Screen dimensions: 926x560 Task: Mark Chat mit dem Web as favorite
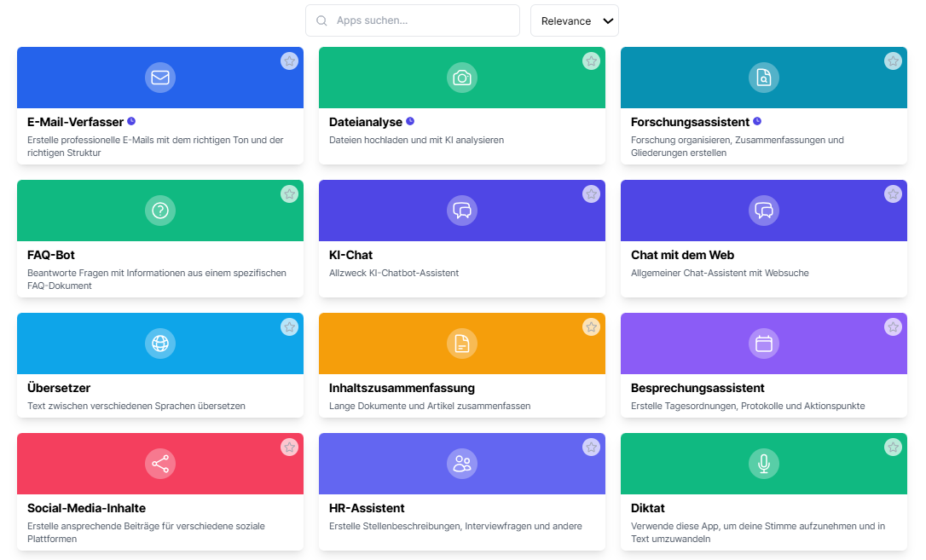(x=893, y=194)
